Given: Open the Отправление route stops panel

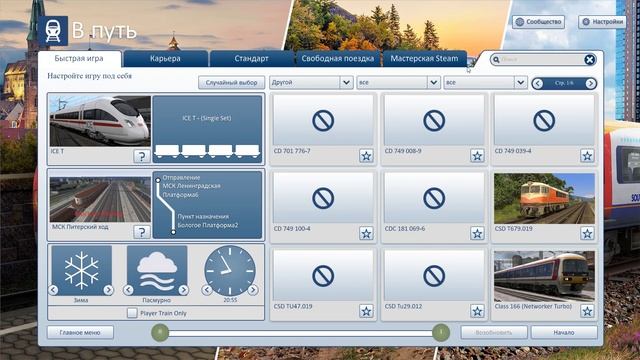Looking at the screenshot, I should pos(207,205).
